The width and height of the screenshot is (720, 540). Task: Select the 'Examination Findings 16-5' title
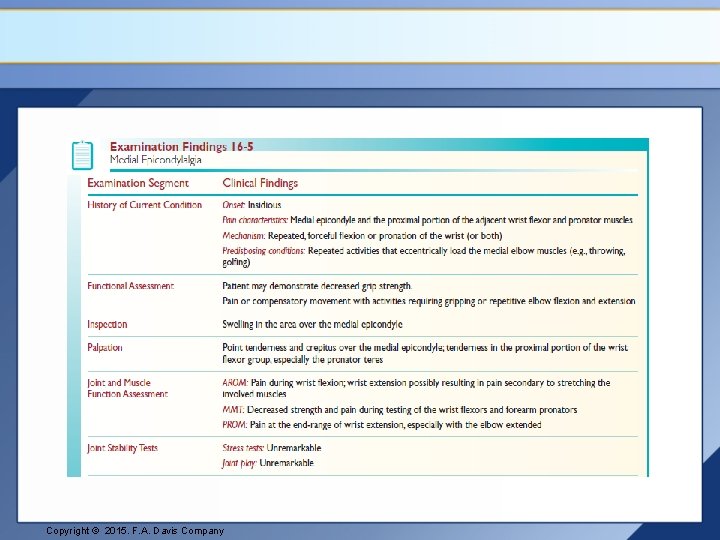click(181, 147)
